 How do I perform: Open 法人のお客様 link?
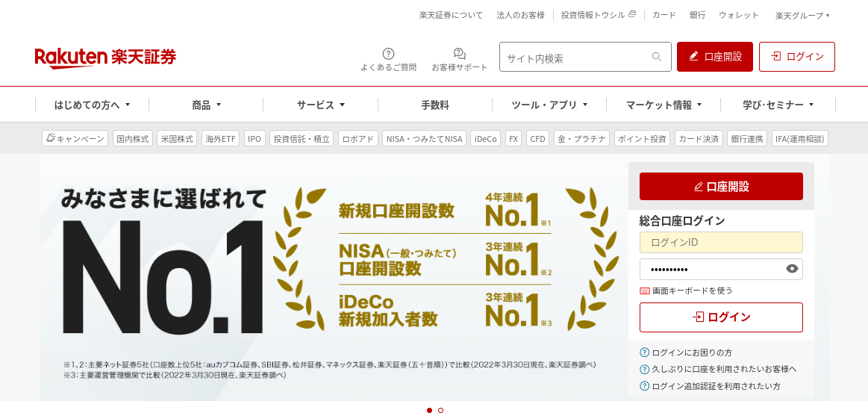pyautogui.click(x=520, y=16)
